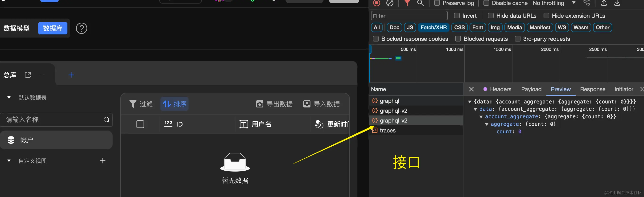Select the 帐户 table item
Screen dimensions: 644x197
tap(56, 140)
